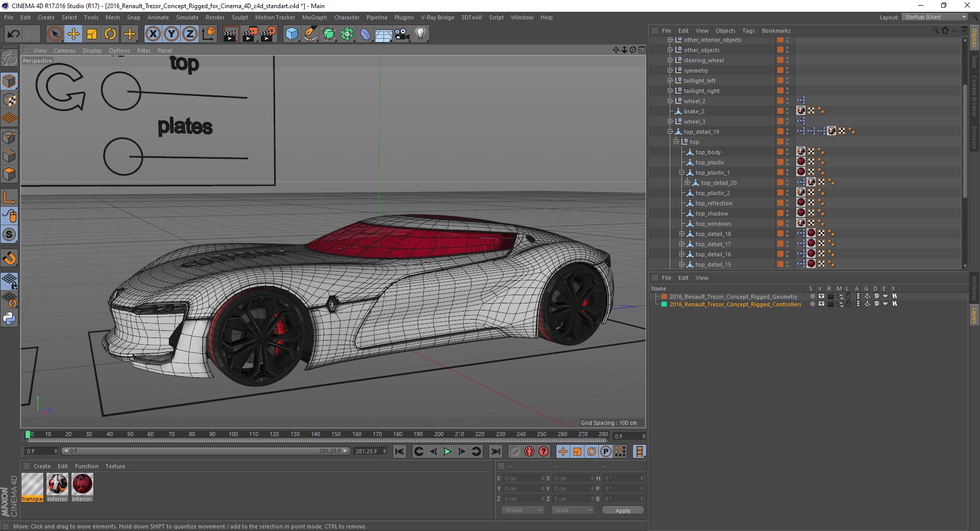This screenshot has width=980, height=531.
Task: Click the Apply button
Action: [623, 510]
